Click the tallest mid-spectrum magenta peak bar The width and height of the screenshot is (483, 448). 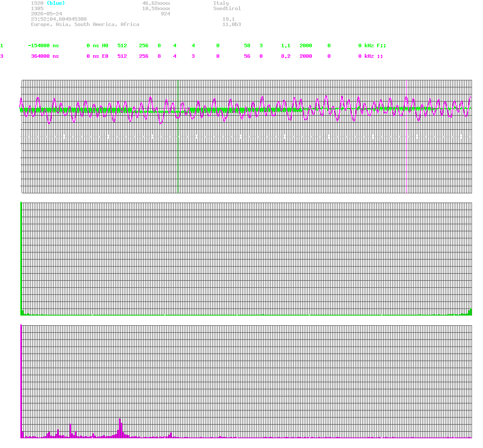click(x=120, y=428)
